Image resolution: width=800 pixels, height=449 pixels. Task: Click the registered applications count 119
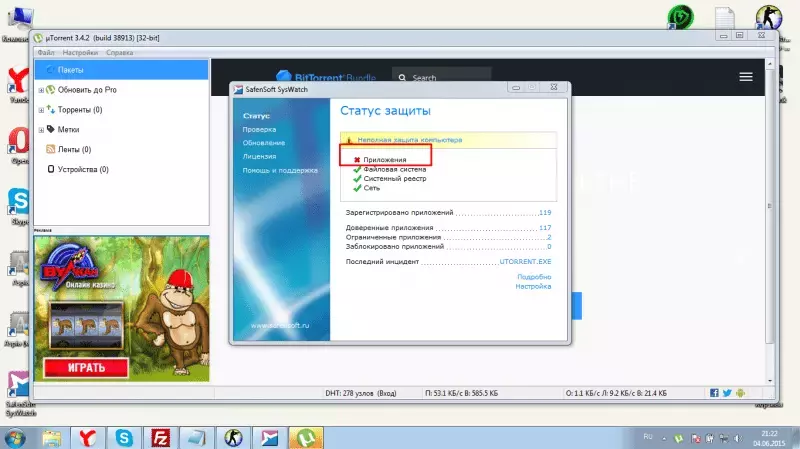click(x=545, y=212)
